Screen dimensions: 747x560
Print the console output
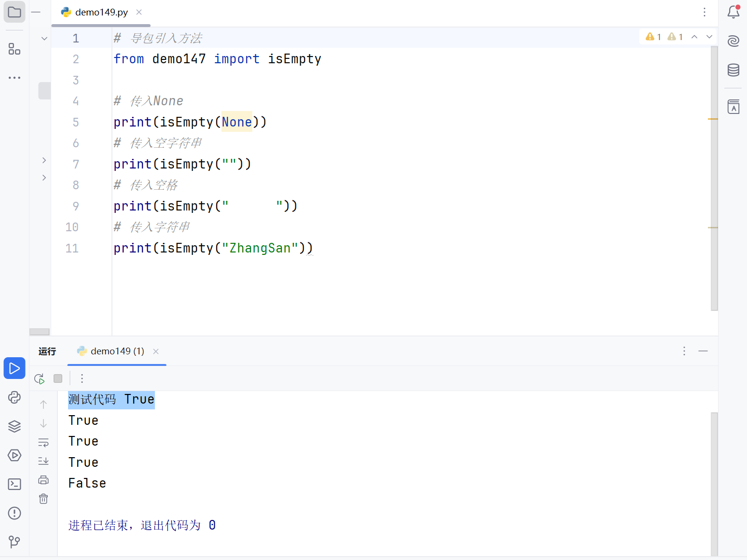[43, 480]
